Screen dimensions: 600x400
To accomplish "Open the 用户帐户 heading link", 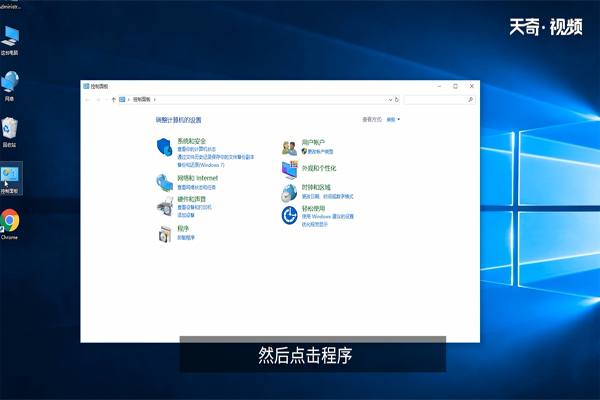I will click(313, 142).
